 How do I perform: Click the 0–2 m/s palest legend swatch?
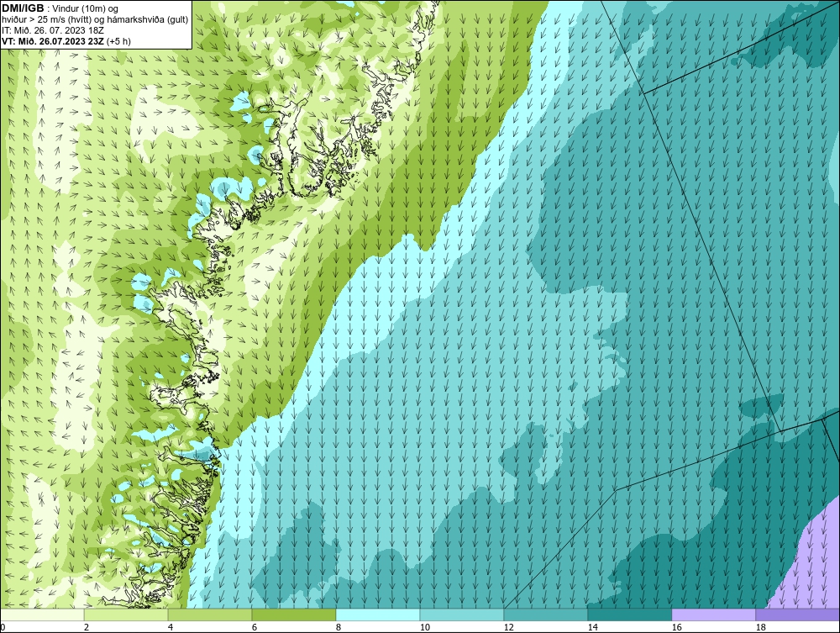tap(42, 615)
